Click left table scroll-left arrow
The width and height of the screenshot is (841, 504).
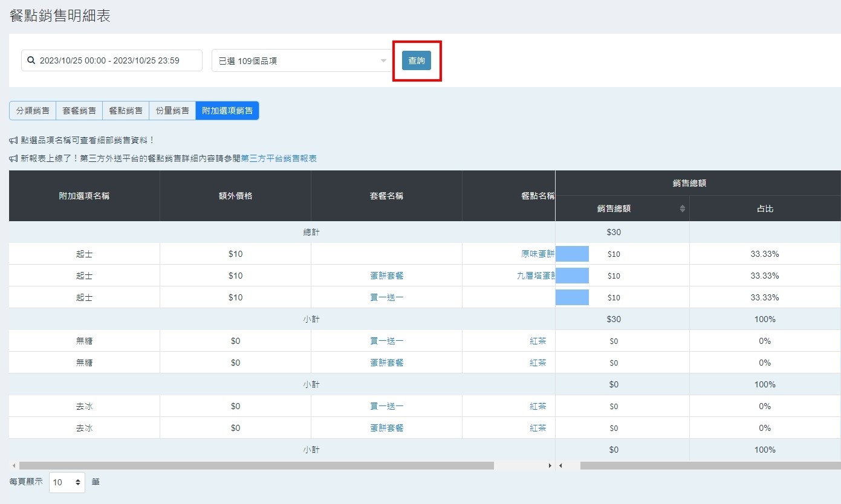pos(15,466)
